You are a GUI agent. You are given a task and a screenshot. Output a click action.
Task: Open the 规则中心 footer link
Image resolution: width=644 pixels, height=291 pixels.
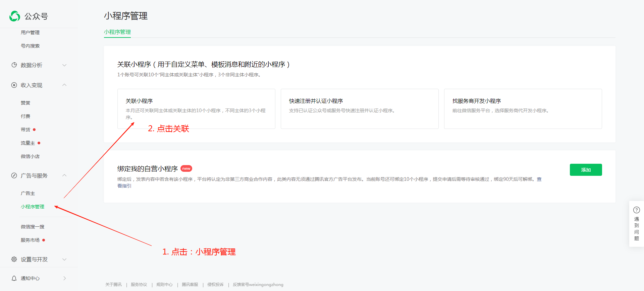point(164,285)
